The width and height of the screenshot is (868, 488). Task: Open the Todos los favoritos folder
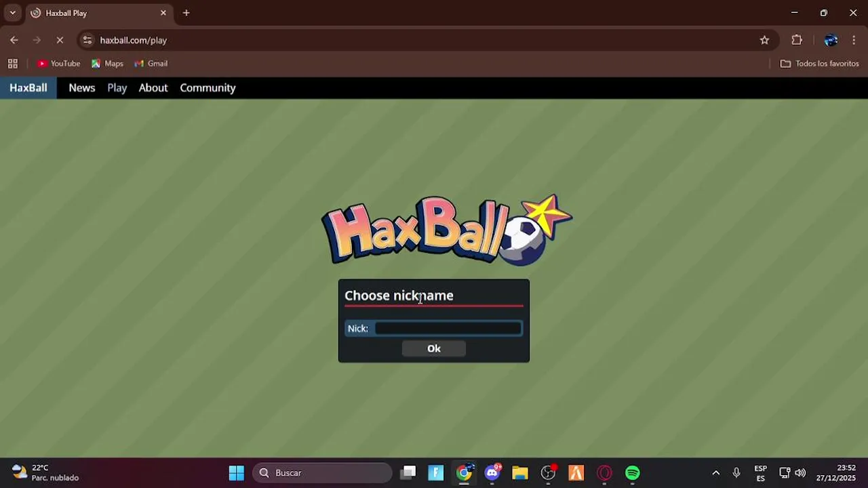coord(820,64)
